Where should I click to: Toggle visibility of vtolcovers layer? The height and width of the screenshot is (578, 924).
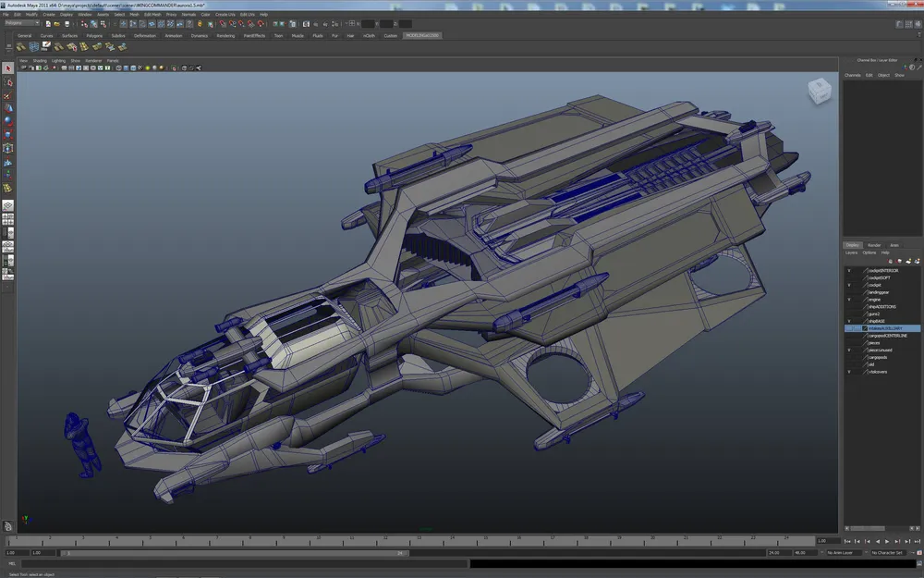click(849, 372)
